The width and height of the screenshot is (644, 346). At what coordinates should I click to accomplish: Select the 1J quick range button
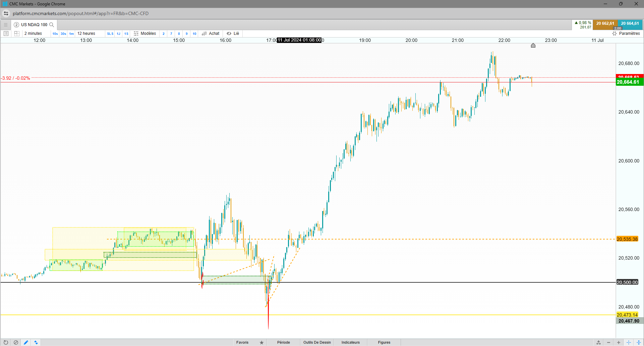coord(118,33)
